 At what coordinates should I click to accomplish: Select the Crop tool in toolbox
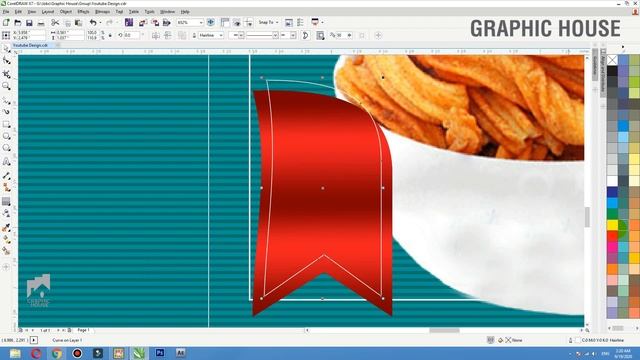7,74
